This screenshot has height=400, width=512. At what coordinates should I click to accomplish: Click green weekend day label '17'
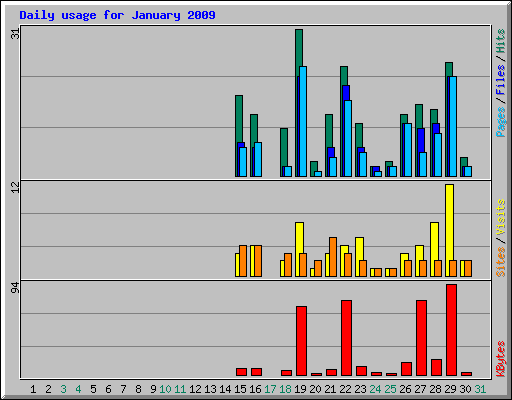(270, 389)
